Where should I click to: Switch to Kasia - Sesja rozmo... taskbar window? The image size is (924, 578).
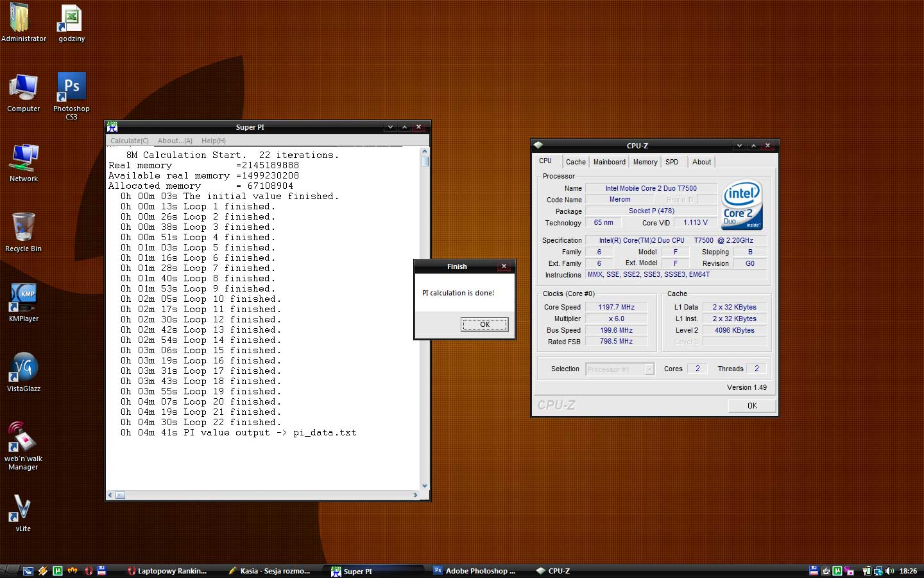[x=269, y=571]
